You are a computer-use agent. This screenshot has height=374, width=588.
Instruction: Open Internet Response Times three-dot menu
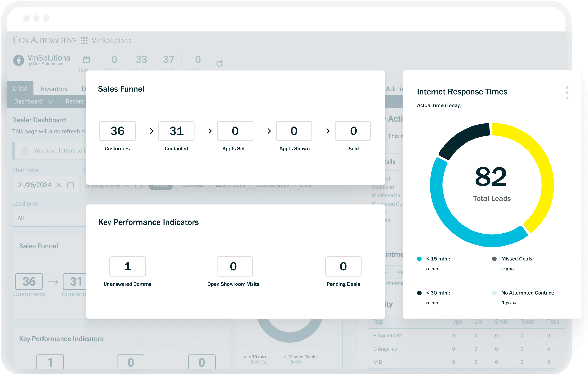[x=567, y=93]
